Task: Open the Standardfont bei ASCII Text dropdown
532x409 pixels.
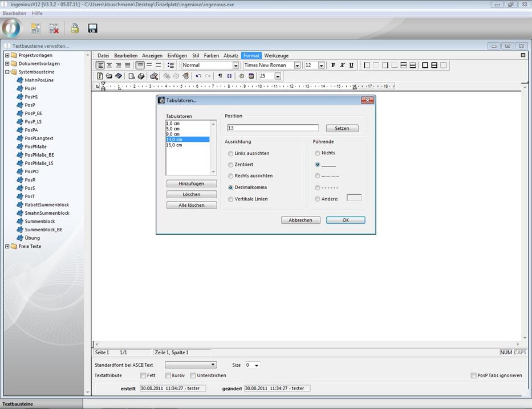Action: (213, 365)
